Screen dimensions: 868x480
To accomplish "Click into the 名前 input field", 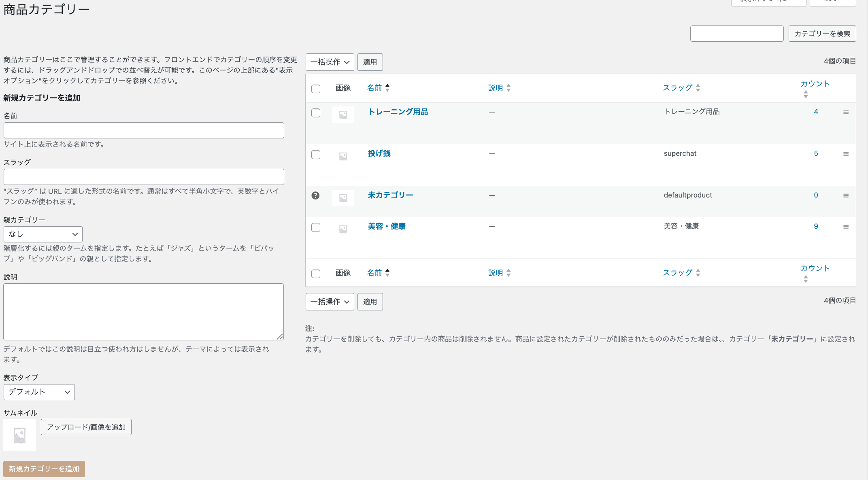I will click(x=144, y=130).
